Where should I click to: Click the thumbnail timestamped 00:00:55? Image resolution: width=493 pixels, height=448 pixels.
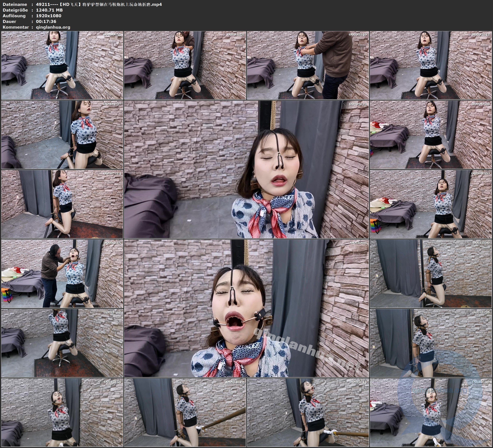(x=62, y=65)
